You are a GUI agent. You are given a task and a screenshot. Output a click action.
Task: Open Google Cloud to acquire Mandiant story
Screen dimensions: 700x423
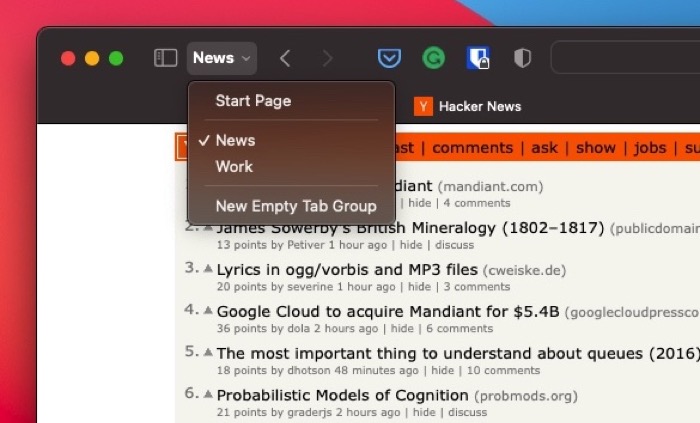[388, 311]
